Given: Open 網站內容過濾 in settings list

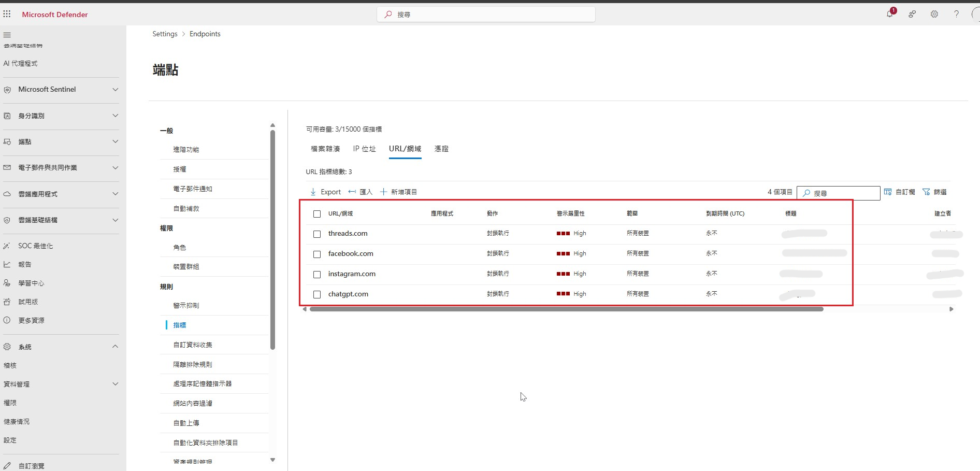Looking at the screenshot, I should pyautogui.click(x=193, y=403).
